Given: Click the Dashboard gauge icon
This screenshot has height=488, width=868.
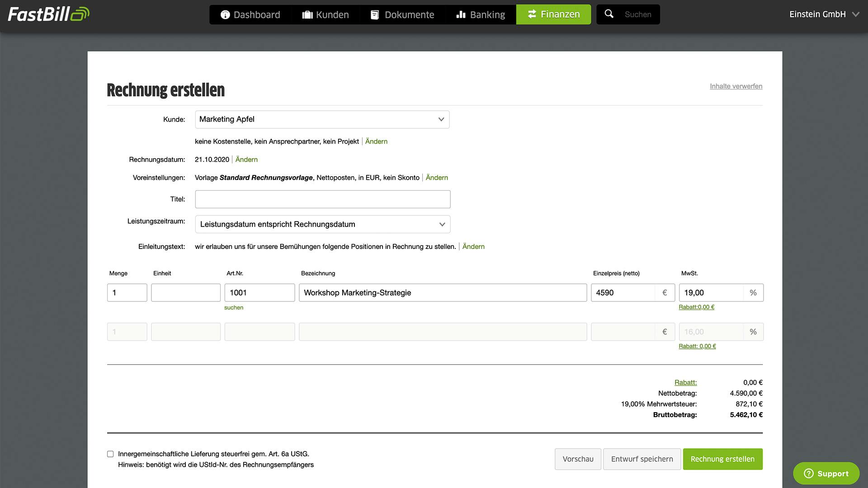Looking at the screenshot, I should 225,15.
